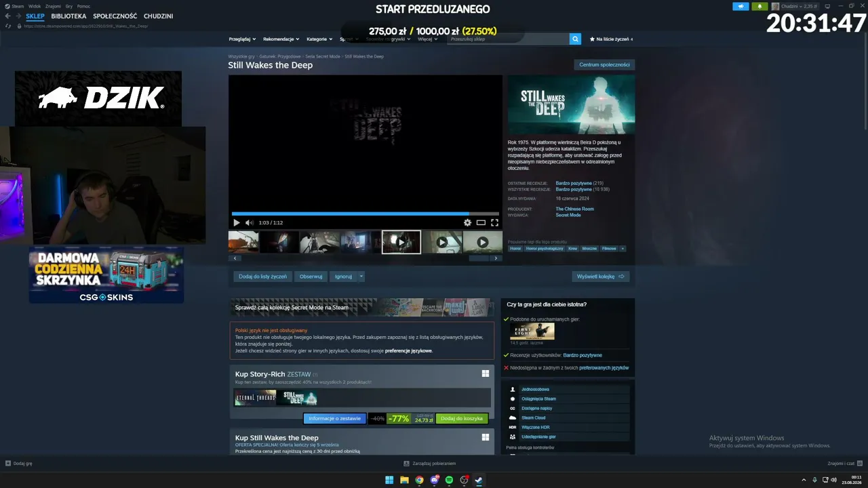Switch to the SPOŁECZNOŚĆ tab
The width and height of the screenshot is (868, 488).
coord(115,16)
